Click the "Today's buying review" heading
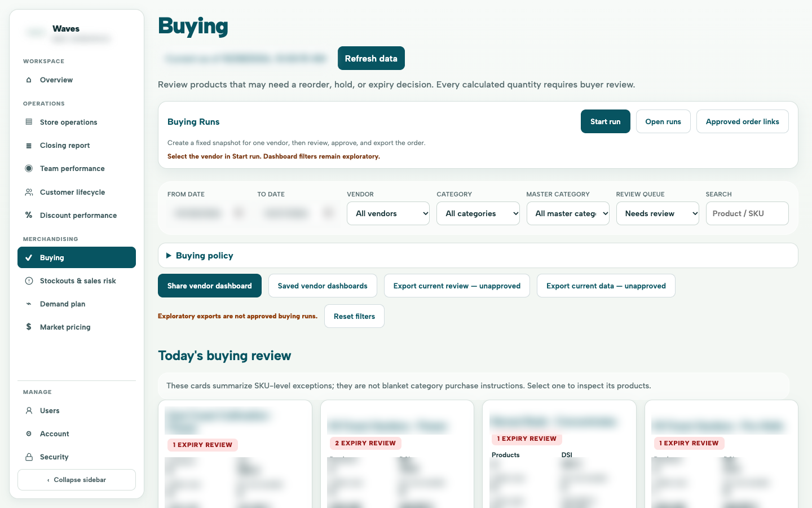Viewport: 812px width, 508px height. click(x=224, y=356)
